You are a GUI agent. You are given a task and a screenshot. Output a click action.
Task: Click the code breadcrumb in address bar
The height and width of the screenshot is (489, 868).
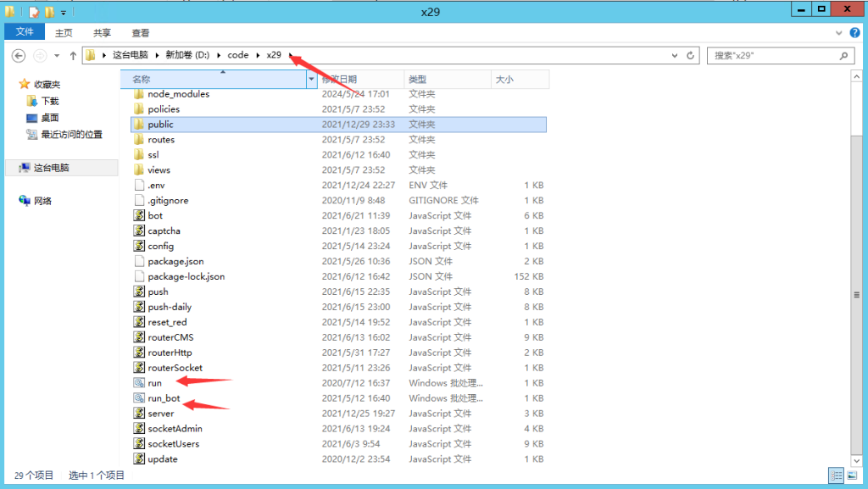click(x=237, y=55)
